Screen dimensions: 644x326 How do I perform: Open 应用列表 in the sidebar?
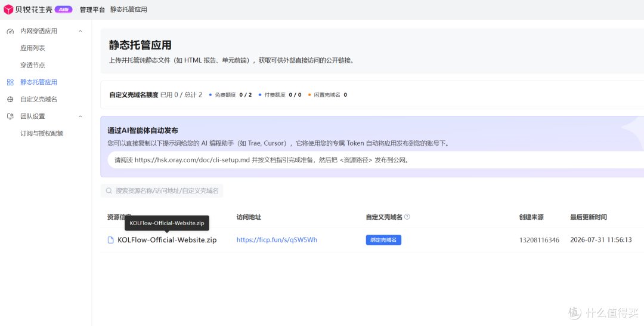click(x=33, y=48)
